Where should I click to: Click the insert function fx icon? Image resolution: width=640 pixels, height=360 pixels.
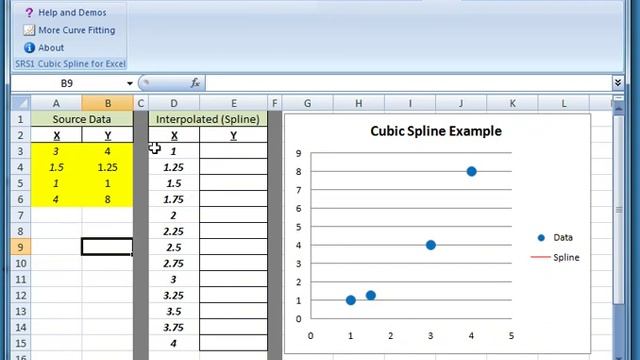(x=195, y=83)
